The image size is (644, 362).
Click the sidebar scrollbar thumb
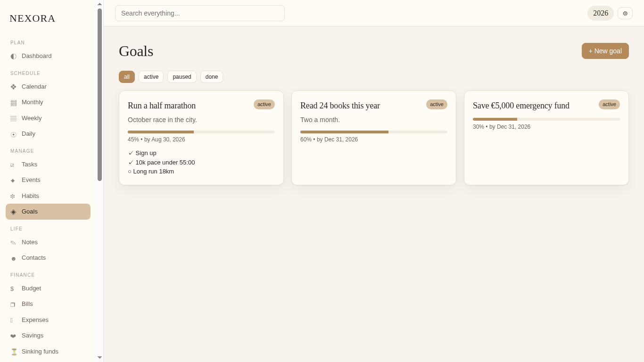99,94
